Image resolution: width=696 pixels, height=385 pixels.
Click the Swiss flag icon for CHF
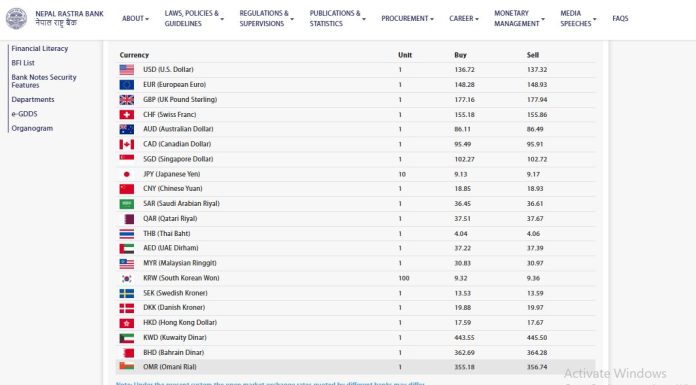pos(127,115)
